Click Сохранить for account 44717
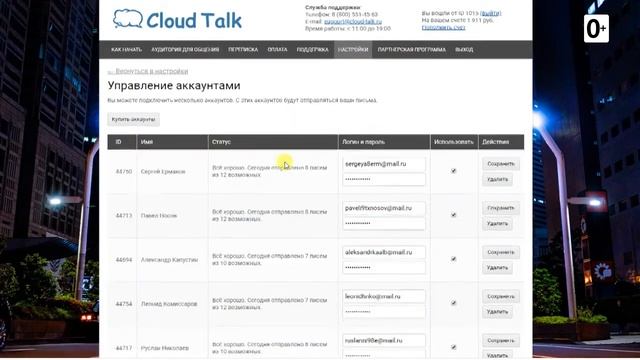 501,340
